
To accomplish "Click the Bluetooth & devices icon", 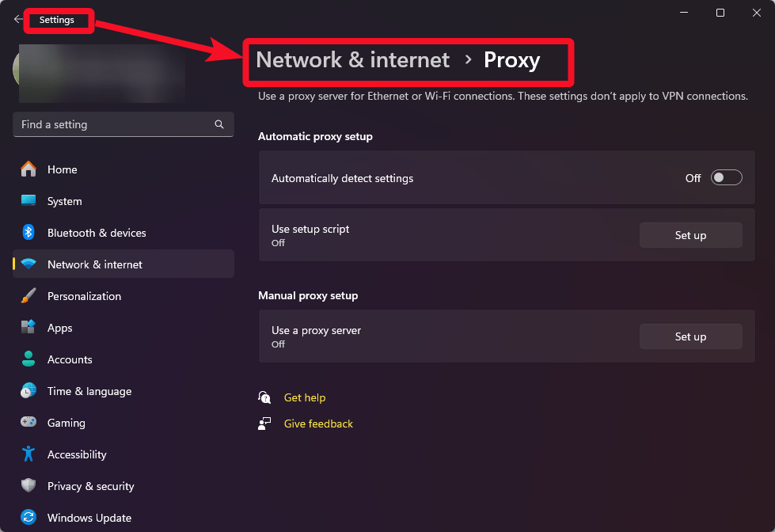I will tap(28, 233).
